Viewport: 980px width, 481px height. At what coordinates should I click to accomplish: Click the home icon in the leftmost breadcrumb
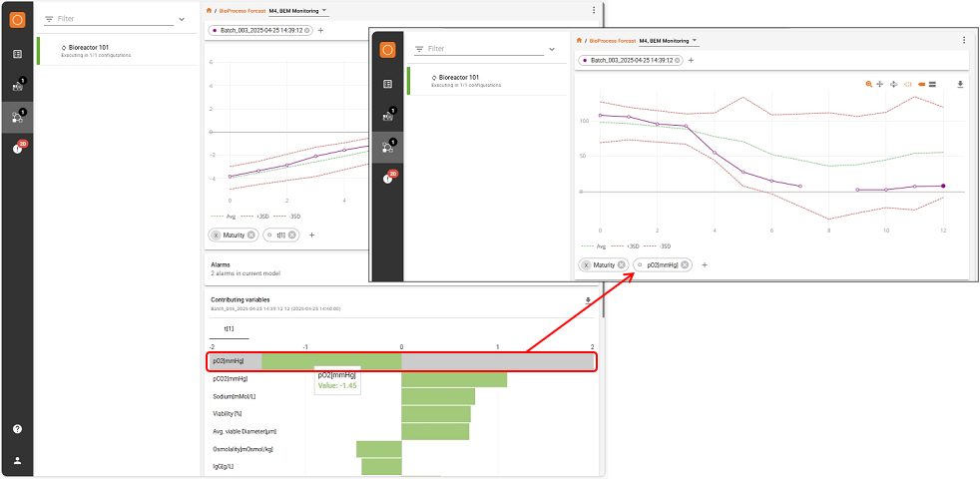click(x=209, y=10)
